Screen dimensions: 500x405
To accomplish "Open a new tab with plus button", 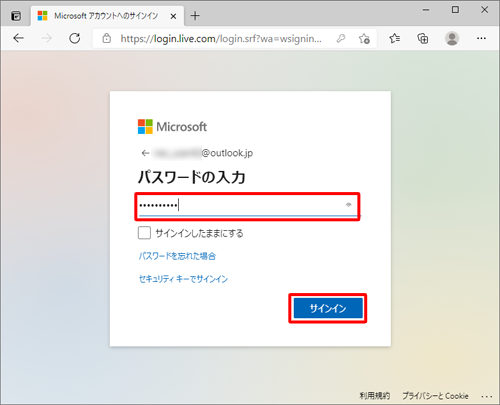I will [195, 16].
